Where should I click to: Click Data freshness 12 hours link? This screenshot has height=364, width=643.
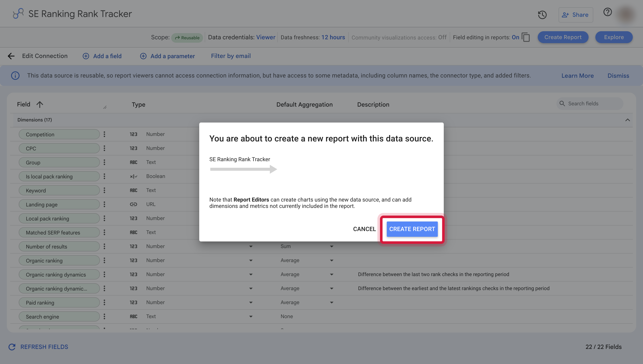click(333, 37)
